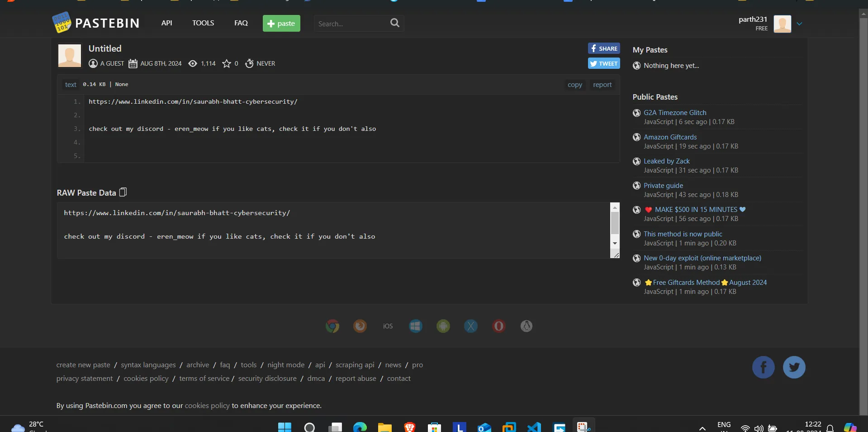This screenshot has width=868, height=432.
Task: Open the API menu item
Action: tap(166, 23)
